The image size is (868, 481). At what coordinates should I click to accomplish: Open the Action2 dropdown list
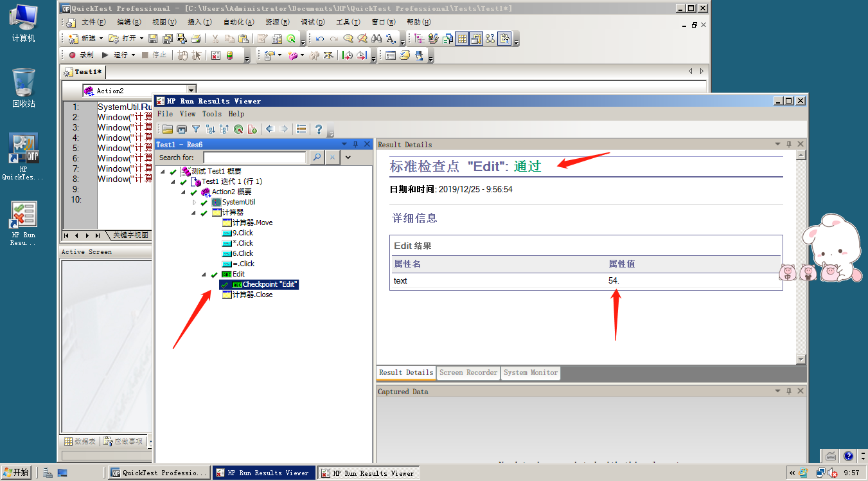pos(191,91)
